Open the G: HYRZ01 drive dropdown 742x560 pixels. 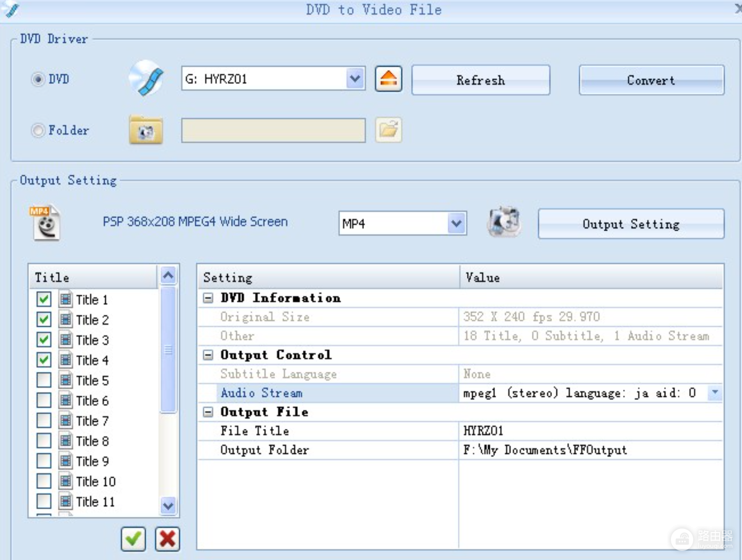[x=355, y=79]
